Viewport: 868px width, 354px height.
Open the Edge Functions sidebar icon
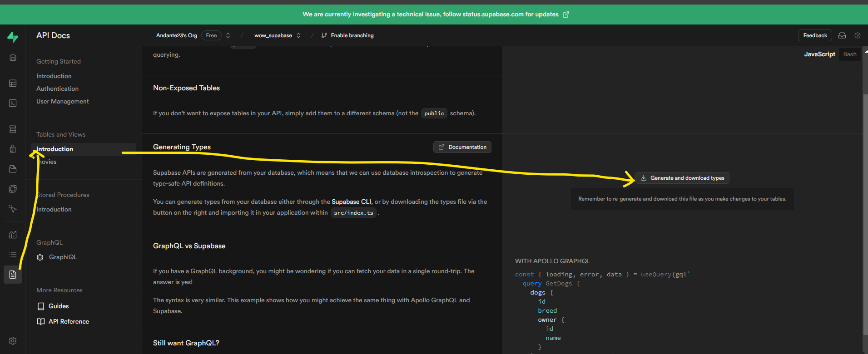(x=13, y=189)
